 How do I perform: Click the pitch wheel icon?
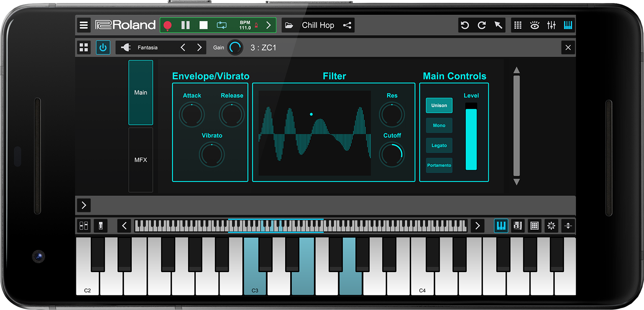pyautogui.click(x=101, y=226)
